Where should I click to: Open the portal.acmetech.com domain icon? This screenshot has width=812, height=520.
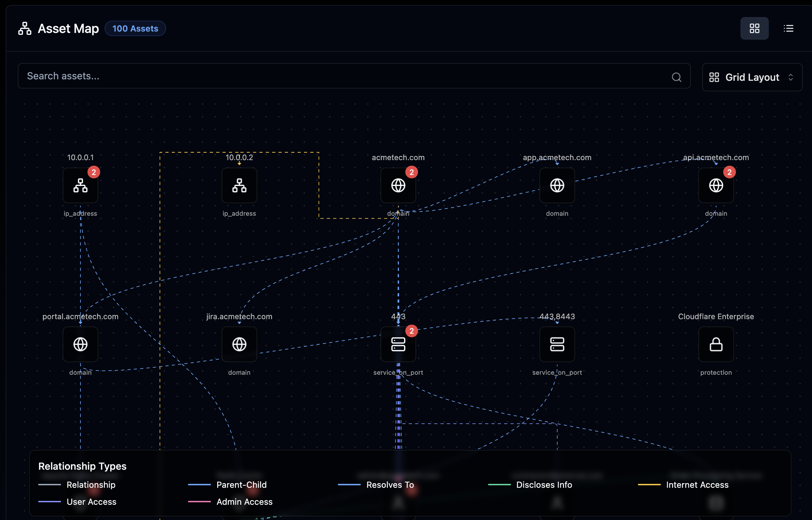pyautogui.click(x=80, y=344)
